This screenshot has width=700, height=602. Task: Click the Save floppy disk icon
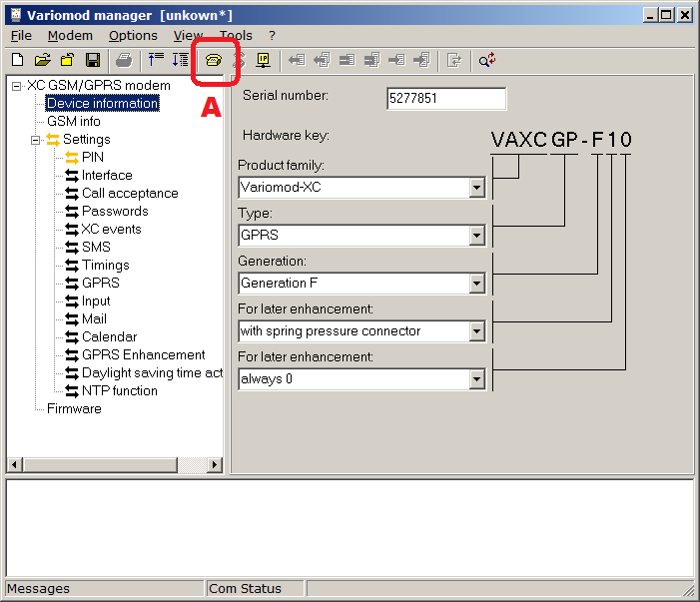pos(92,61)
